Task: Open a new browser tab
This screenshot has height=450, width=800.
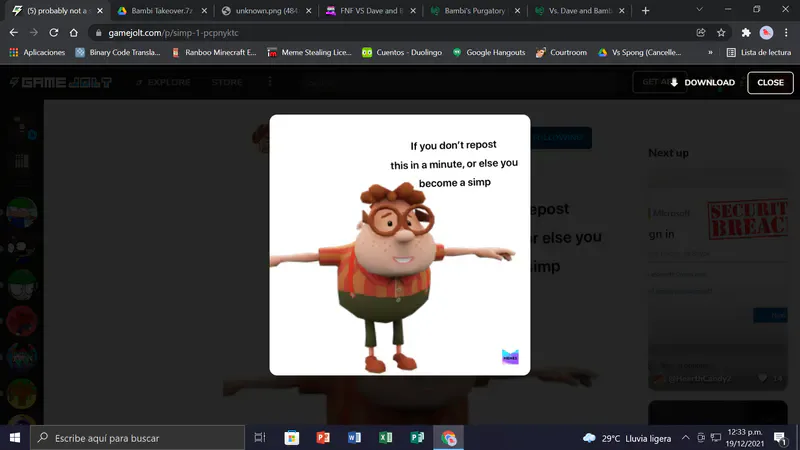Action: point(645,11)
